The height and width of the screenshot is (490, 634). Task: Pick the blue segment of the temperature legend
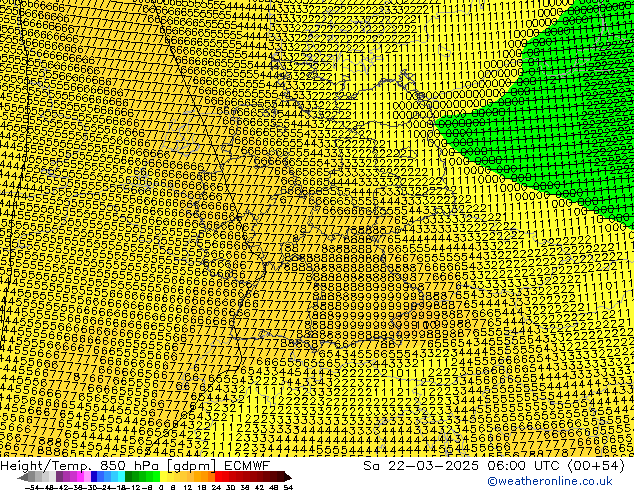coord(108,476)
